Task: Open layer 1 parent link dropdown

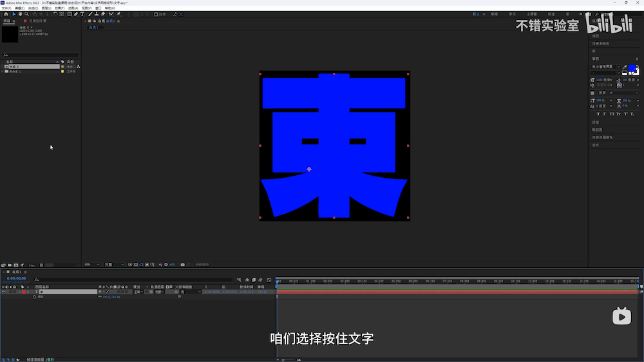Action: tap(191, 292)
